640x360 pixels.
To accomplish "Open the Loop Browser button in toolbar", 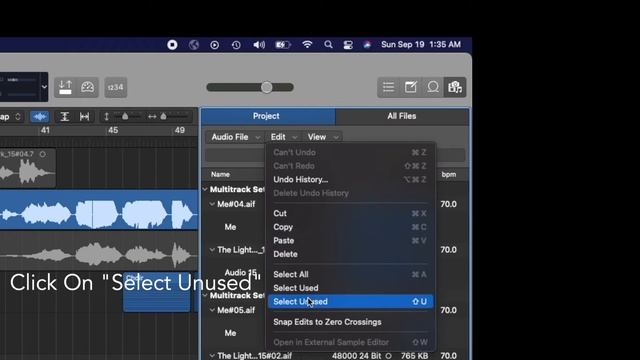I will [x=433, y=87].
